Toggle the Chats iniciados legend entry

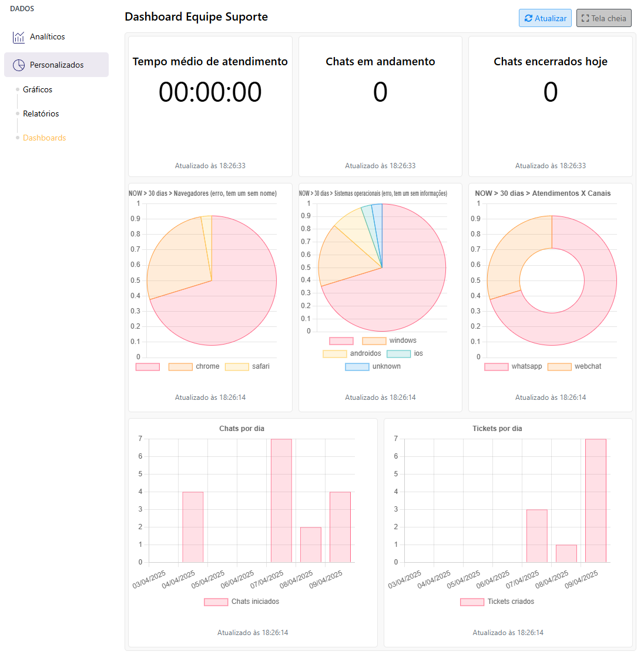click(x=241, y=602)
